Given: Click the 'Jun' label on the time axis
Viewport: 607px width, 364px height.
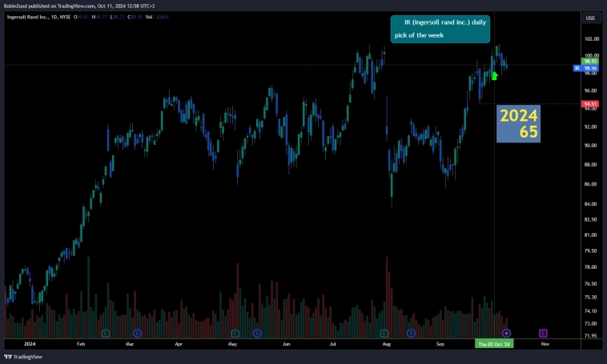Looking at the screenshot, I should 286,344.
